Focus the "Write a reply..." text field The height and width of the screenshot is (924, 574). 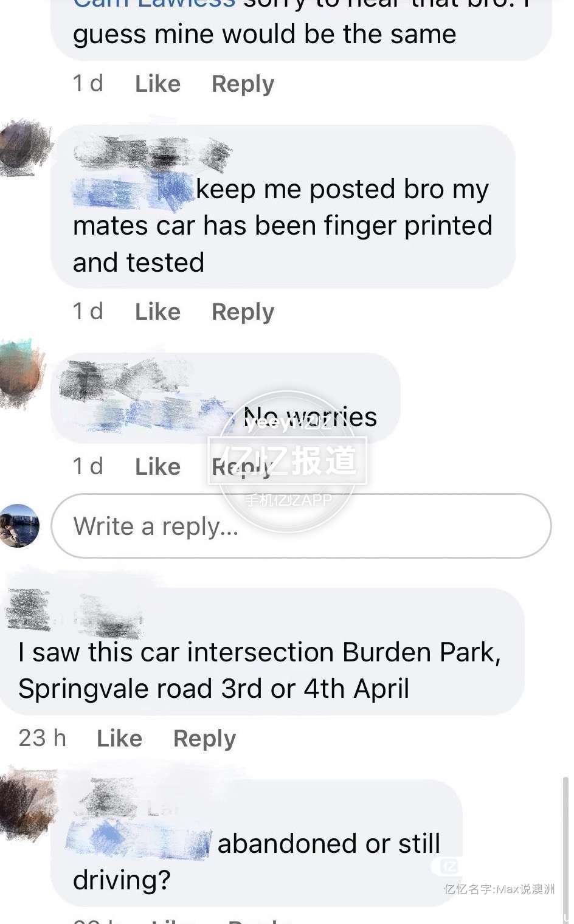coord(301,526)
